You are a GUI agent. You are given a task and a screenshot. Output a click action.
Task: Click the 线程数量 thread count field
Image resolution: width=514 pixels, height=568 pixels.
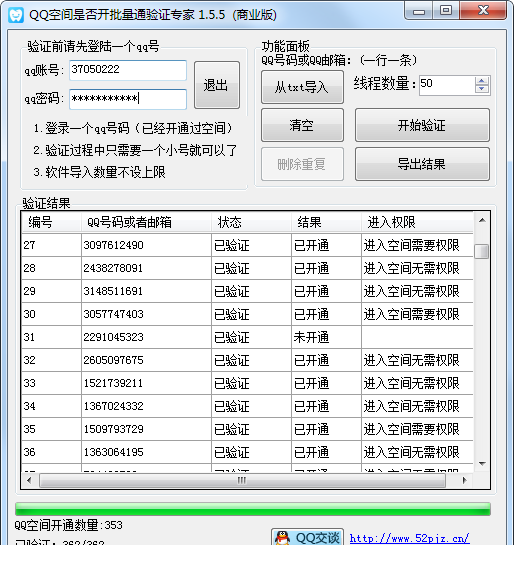point(447,85)
